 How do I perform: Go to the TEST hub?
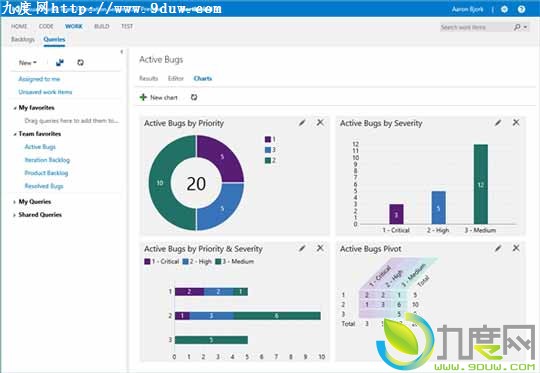coord(127,26)
